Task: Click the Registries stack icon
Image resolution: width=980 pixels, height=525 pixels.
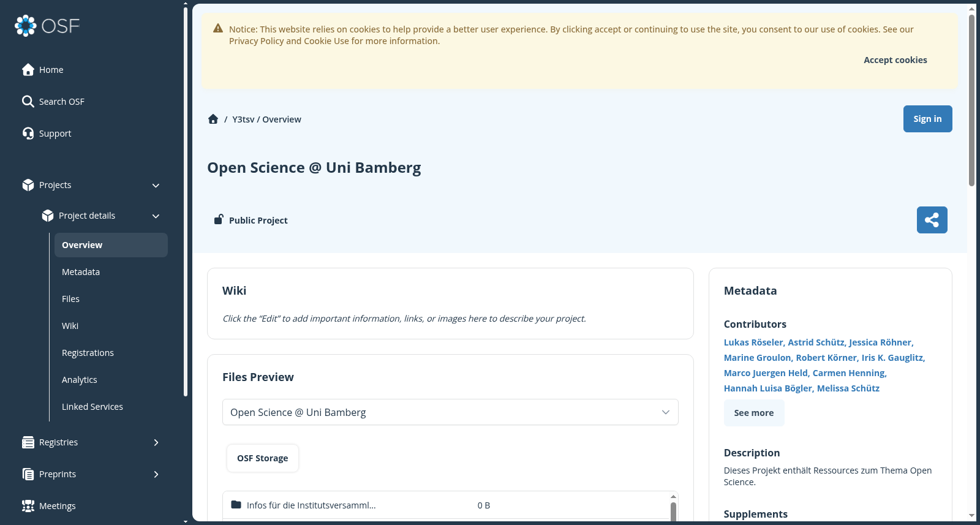Action: click(28, 442)
